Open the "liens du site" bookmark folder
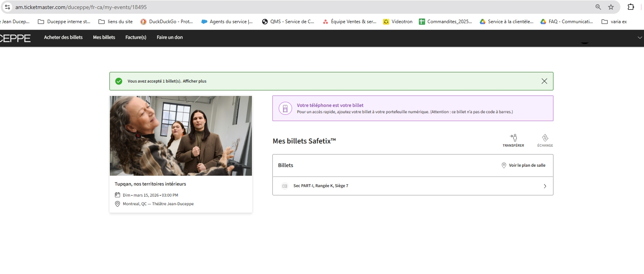This screenshot has width=644, height=274. [x=116, y=22]
